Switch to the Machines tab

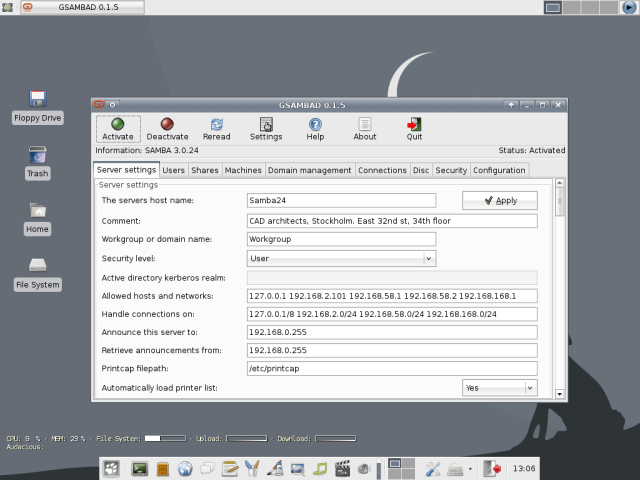(x=243, y=170)
